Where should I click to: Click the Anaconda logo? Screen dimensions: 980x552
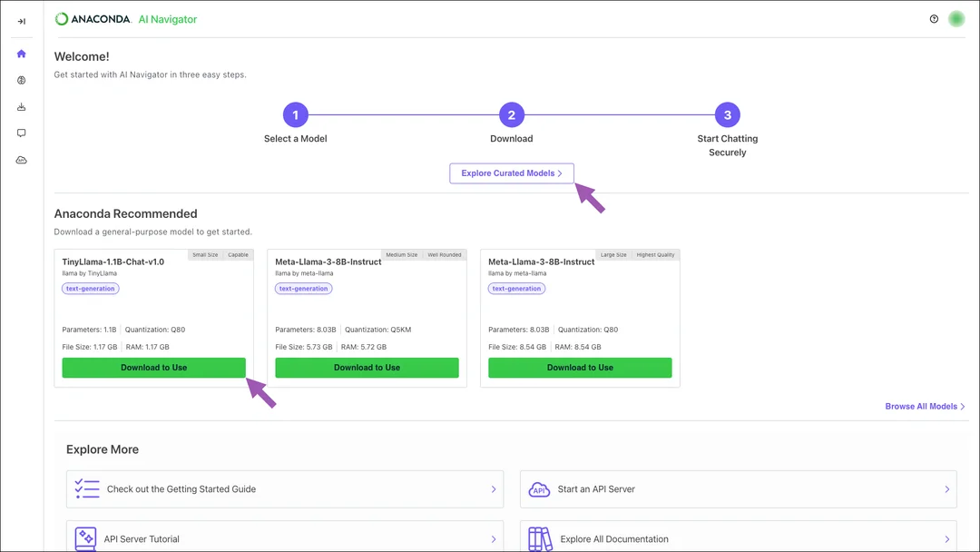[93, 19]
